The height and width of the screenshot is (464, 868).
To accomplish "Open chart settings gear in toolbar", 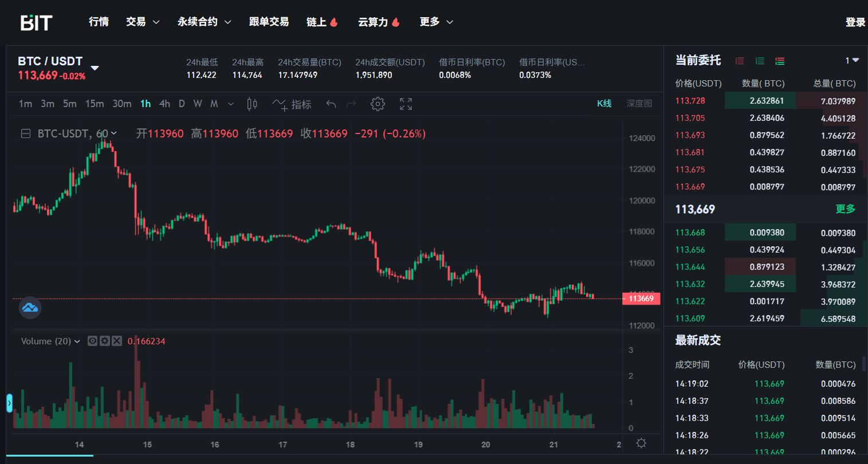I will tap(377, 104).
